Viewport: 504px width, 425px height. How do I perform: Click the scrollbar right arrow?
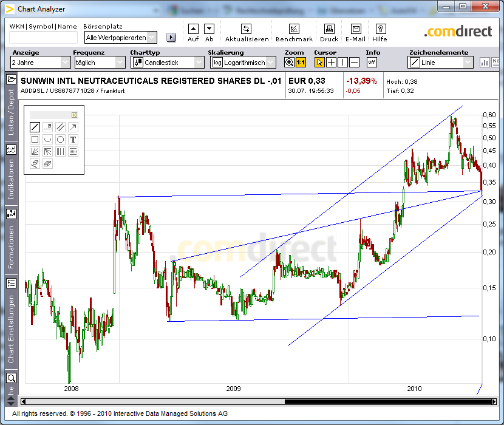pos(494,401)
